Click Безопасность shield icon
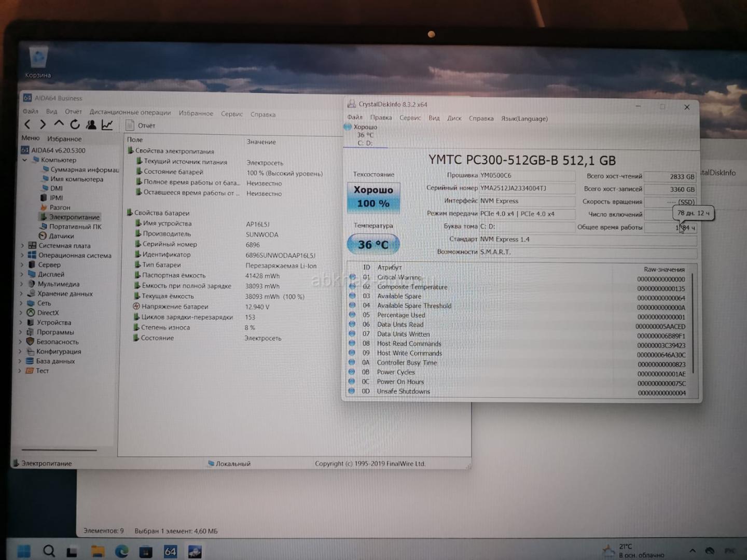747x560 pixels. (x=30, y=342)
